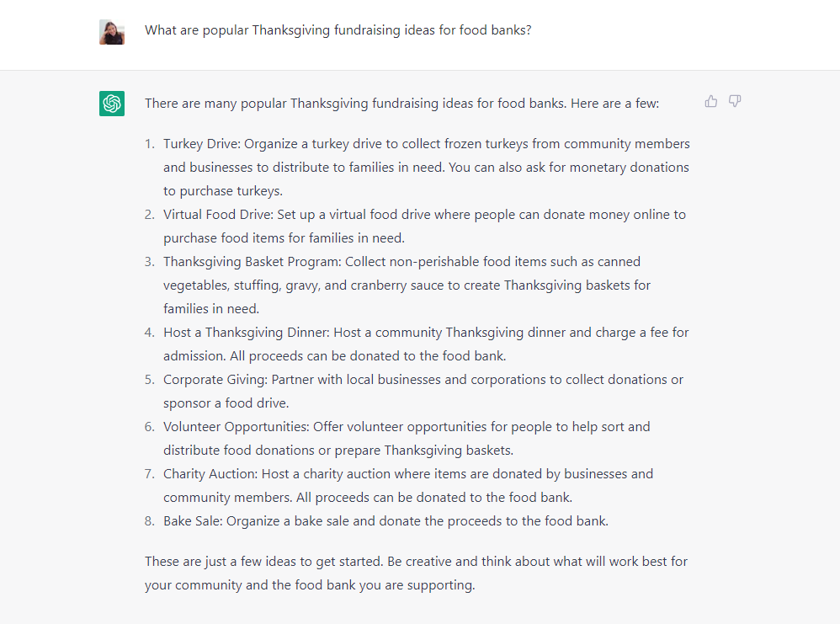Click the 'Corporate Giving' list item

point(423,392)
